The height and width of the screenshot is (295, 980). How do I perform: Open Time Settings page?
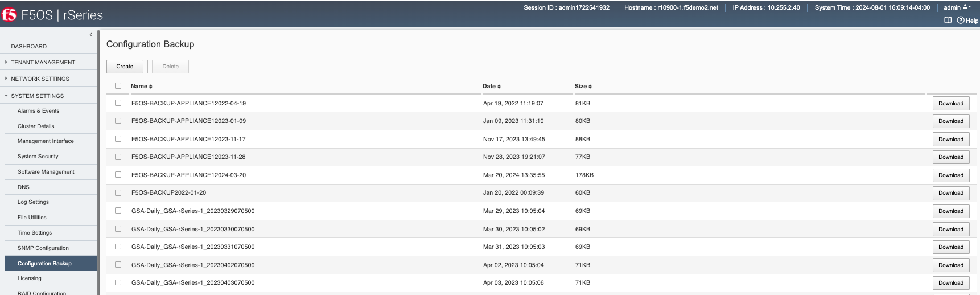[35, 233]
